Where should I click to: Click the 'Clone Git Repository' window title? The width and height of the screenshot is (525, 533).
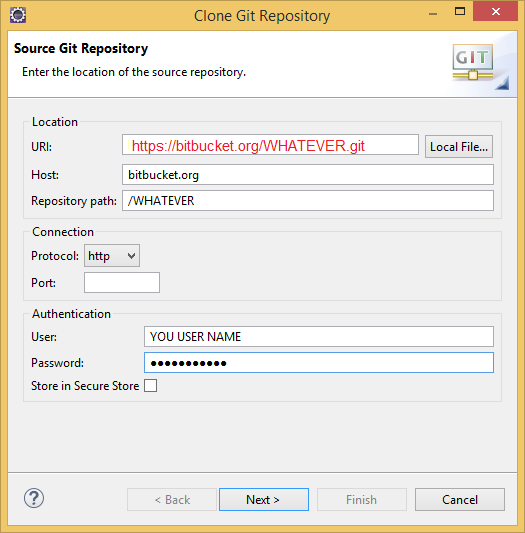coord(262,16)
